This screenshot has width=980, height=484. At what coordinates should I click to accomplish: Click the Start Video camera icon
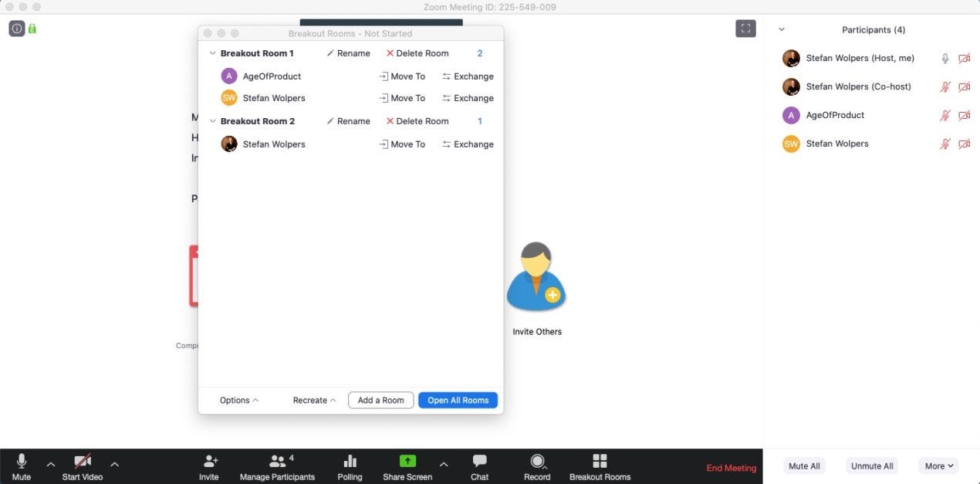pos(83,461)
